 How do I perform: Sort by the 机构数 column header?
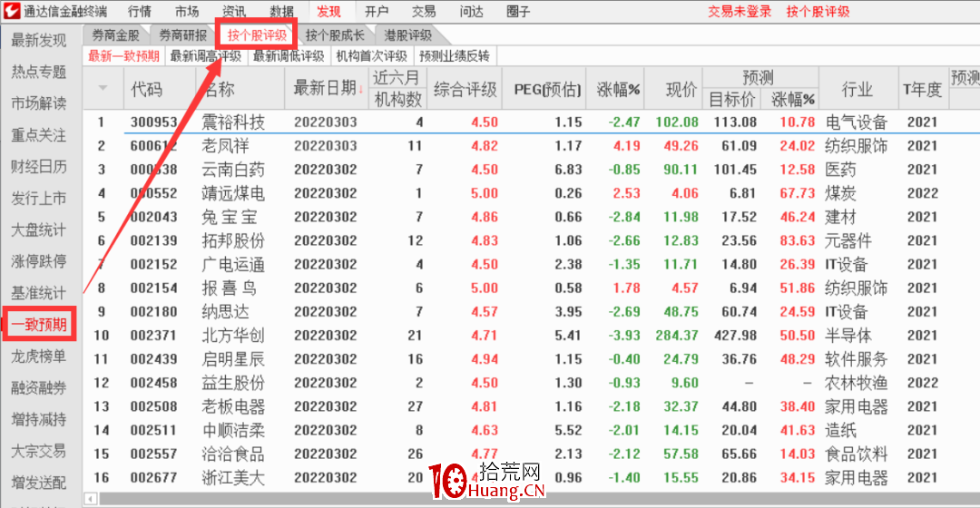[x=398, y=99]
